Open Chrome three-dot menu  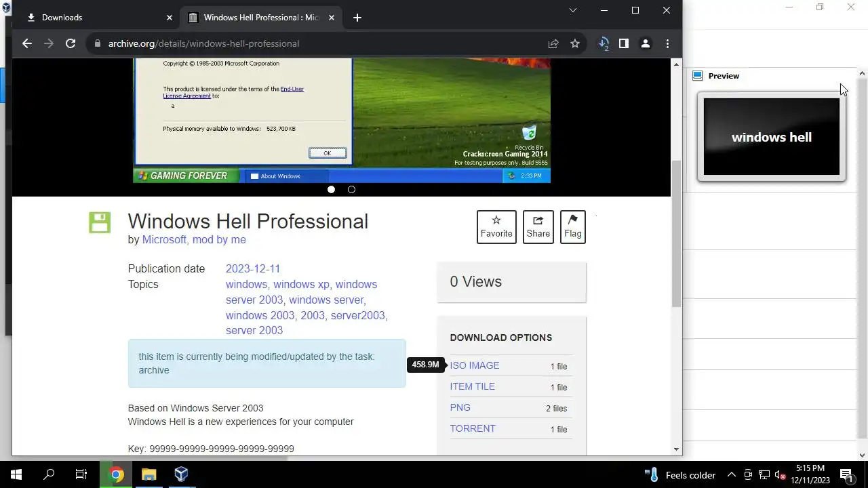point(667,43)
